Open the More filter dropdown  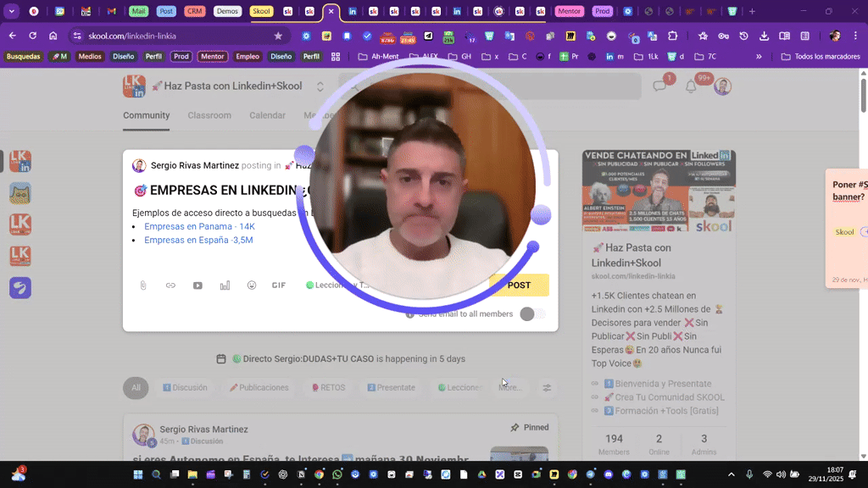(x=510, y=387)
